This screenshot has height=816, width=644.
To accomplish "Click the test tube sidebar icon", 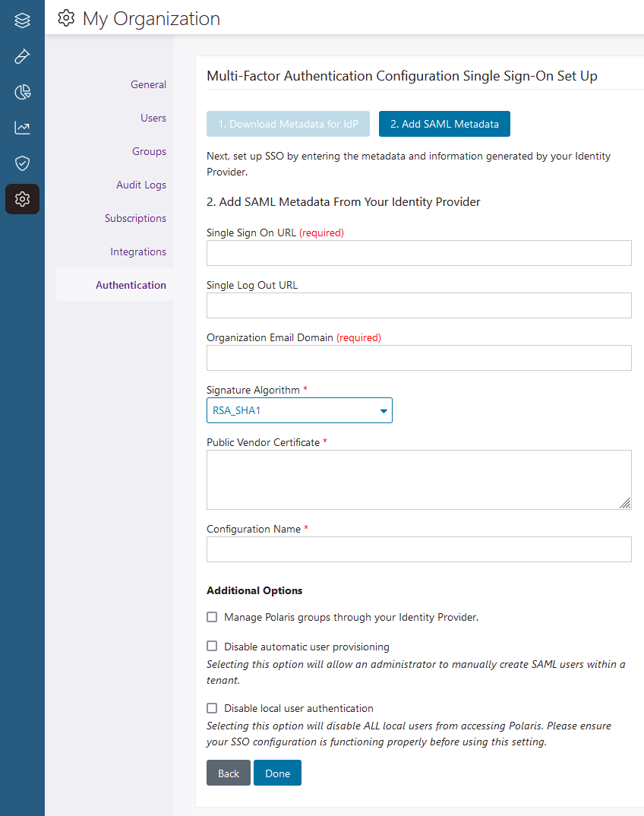I will pyautogui.click(x=22, y=56).
